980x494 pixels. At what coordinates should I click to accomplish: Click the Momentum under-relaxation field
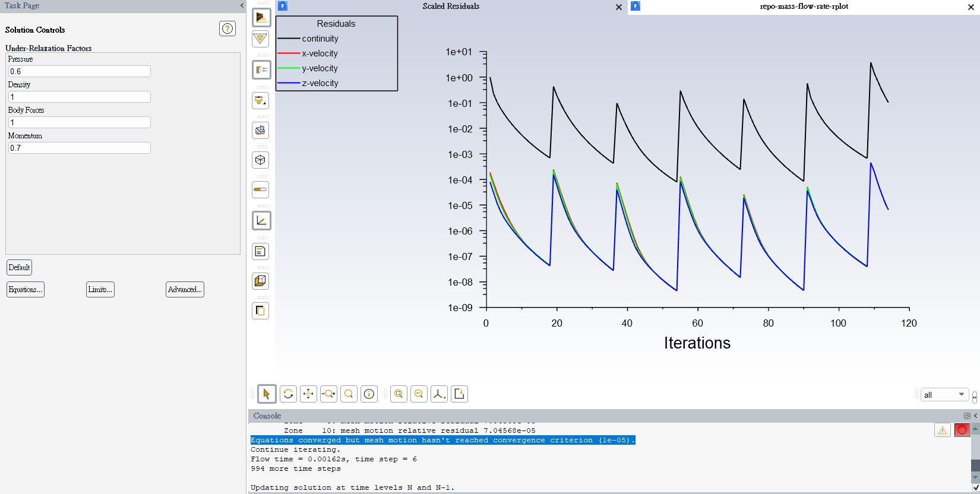click(80, 148)
